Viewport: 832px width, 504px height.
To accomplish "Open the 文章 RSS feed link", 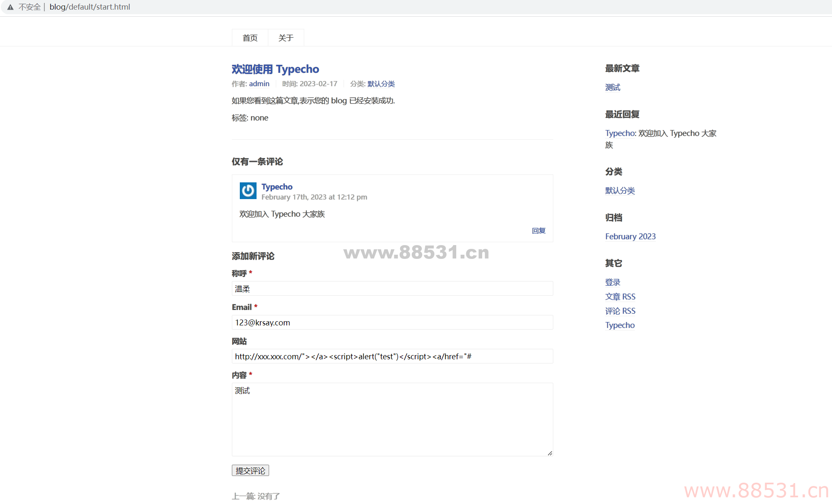I will (620, 297).
